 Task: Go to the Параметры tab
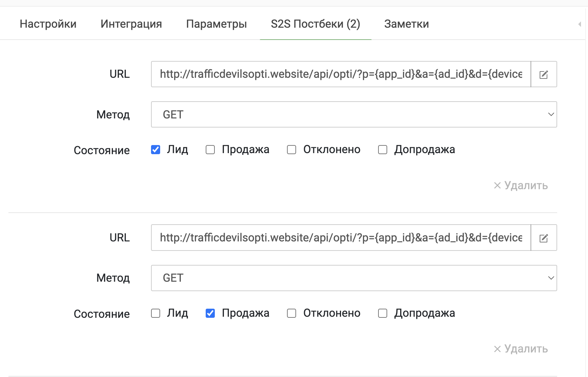216,24
